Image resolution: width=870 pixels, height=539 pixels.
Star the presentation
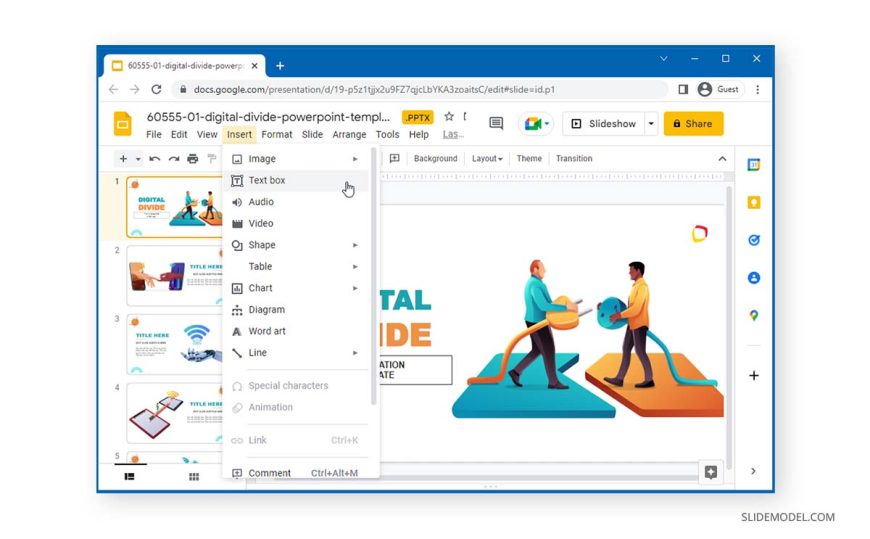[x=449, y=117]
